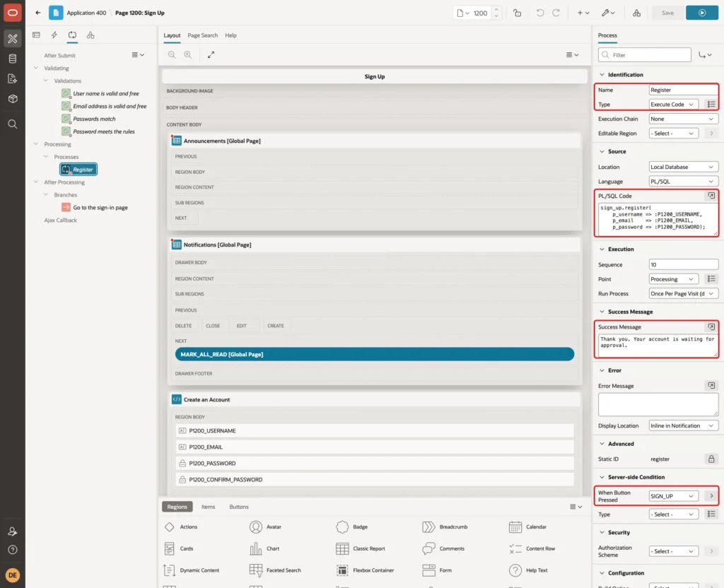Image resolution: width=724 pixels, height=588 pixels.
Task: Collapse Validations tree node
Action: (x=46, y=81)
